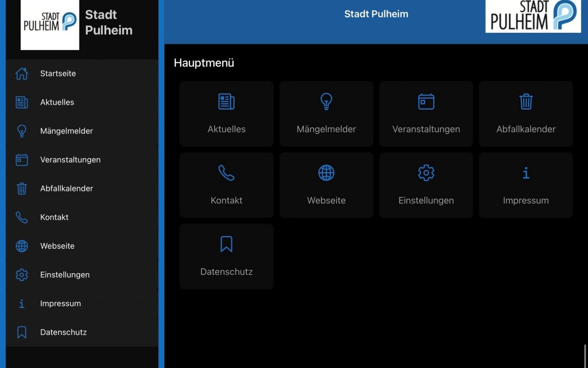Click the Stadt Pulheim text beside sidebar logo
588x368 pixels.
tap(109, 22)
